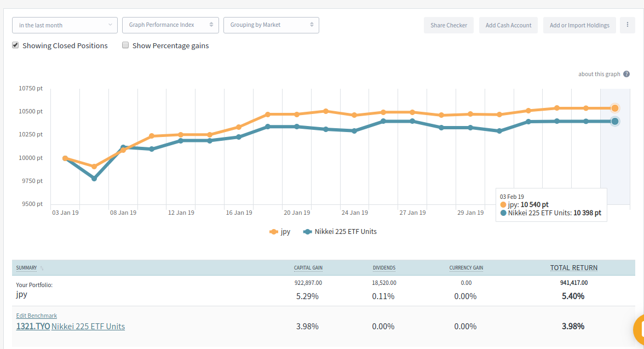Click the sort icon next to SUMMARY

(42, 268)
